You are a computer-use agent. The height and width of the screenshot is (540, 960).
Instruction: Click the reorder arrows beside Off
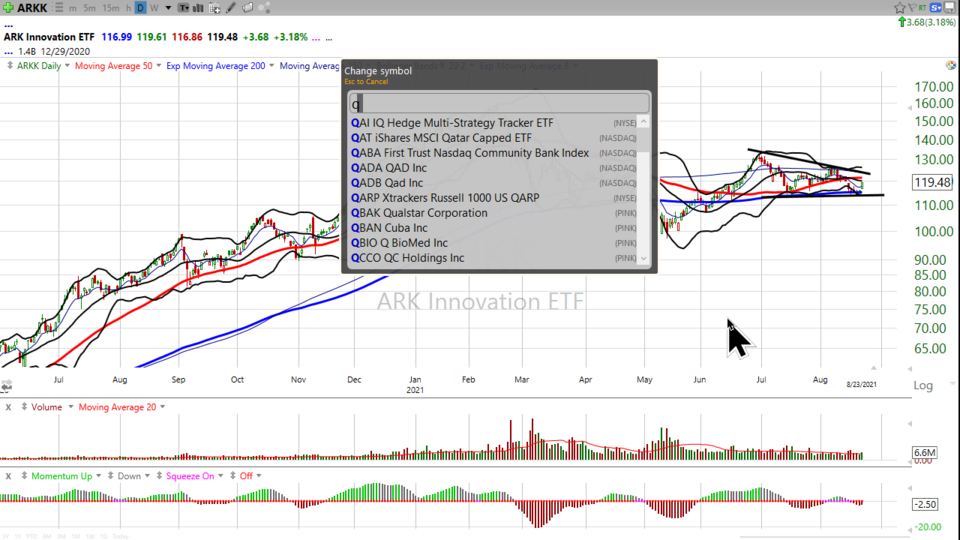(x=233, y=475)
